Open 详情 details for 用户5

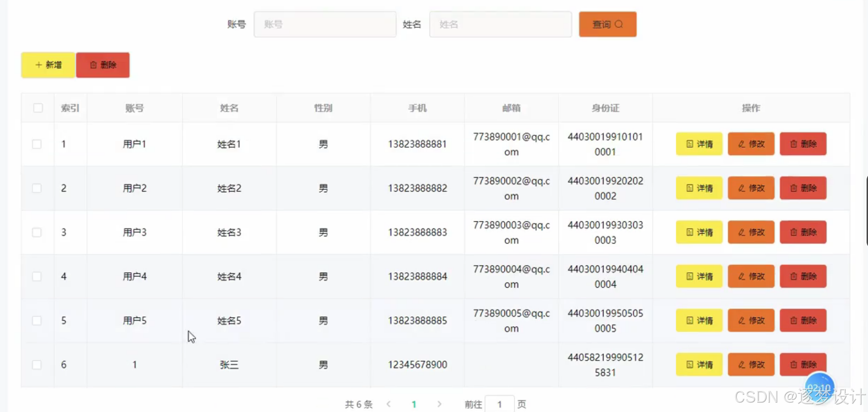699,320
